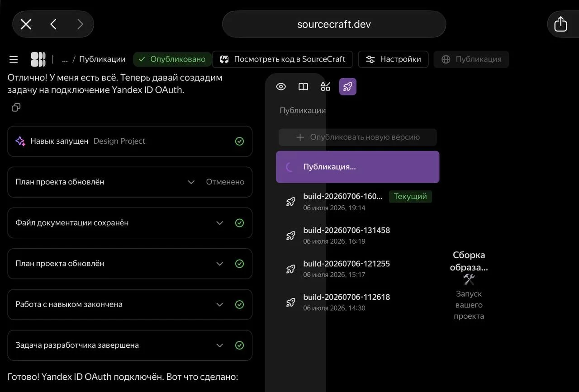Switch to the eye preview tab

click(281, 87)
